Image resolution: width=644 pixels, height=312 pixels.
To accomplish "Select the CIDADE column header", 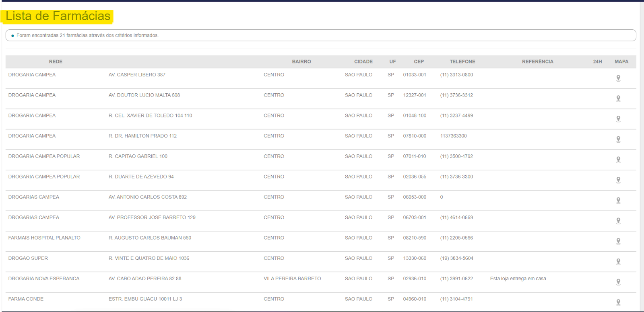I will (363, 62).
